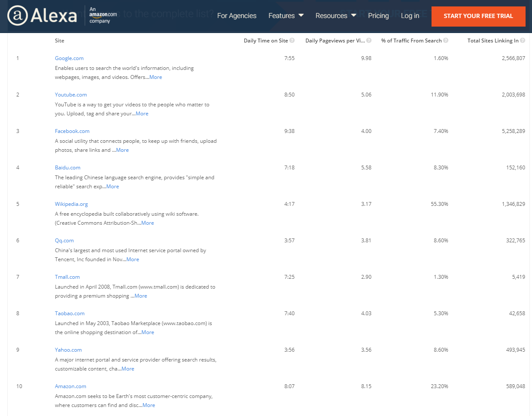The image size is (532, 416).
Task: Click the Site column header
Action: (x=60, y=41)
